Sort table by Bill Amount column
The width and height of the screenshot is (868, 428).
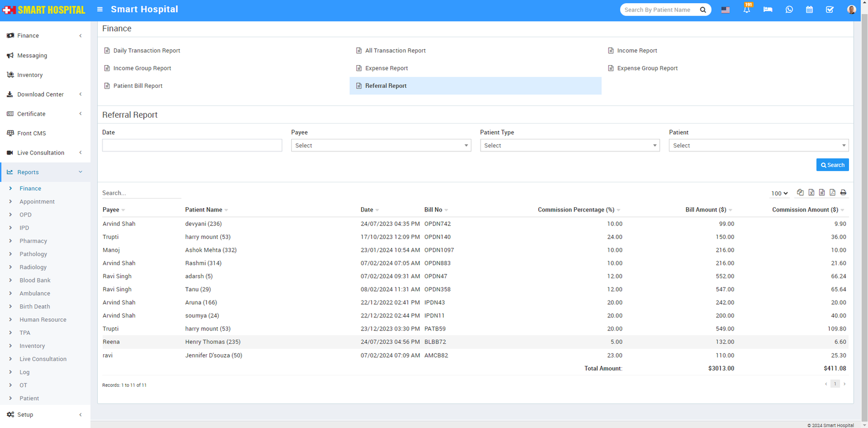[706, 210]
